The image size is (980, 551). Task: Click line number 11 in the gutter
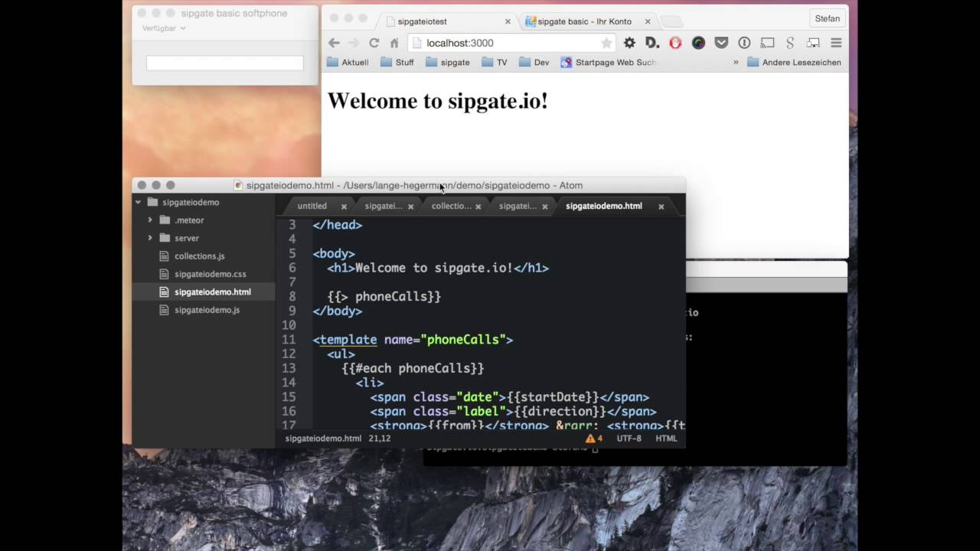tap(289, 340)
